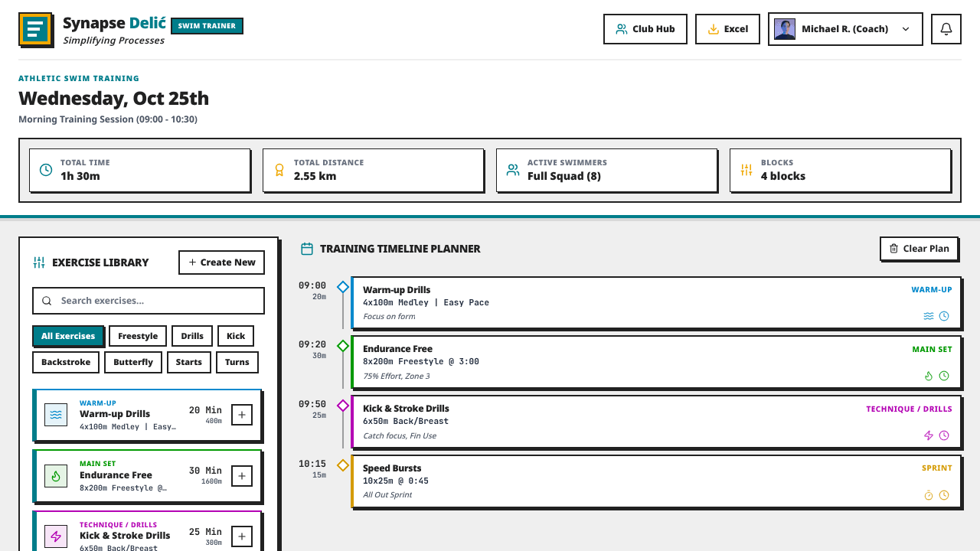Image resolution: width=980 pixels, height=551 pixels.
Task: Click 'Full Squad (8)' value
Action: click(x=564, y=176)
